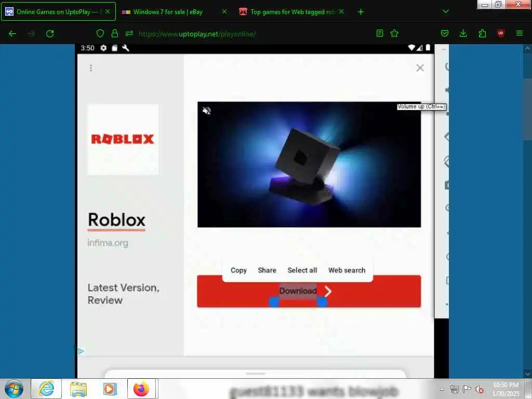Open Firefox downloads panel
Screen dimensions: 532x399
463,33
